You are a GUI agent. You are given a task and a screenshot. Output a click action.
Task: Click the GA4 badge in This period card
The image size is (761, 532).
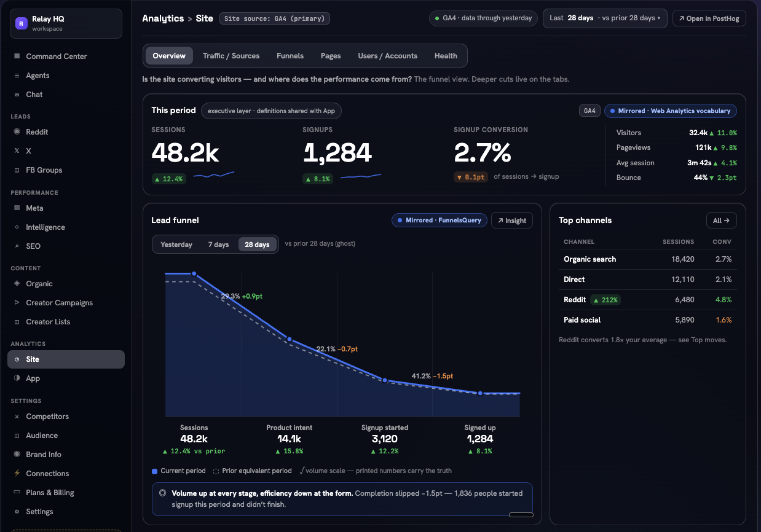click(x=589, y=111)
